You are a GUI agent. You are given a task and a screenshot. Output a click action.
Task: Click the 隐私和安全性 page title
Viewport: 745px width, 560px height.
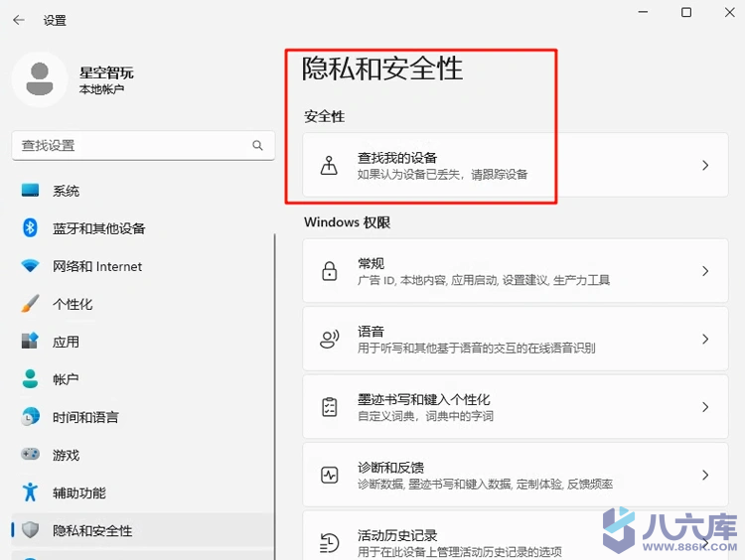click(382, 69)
